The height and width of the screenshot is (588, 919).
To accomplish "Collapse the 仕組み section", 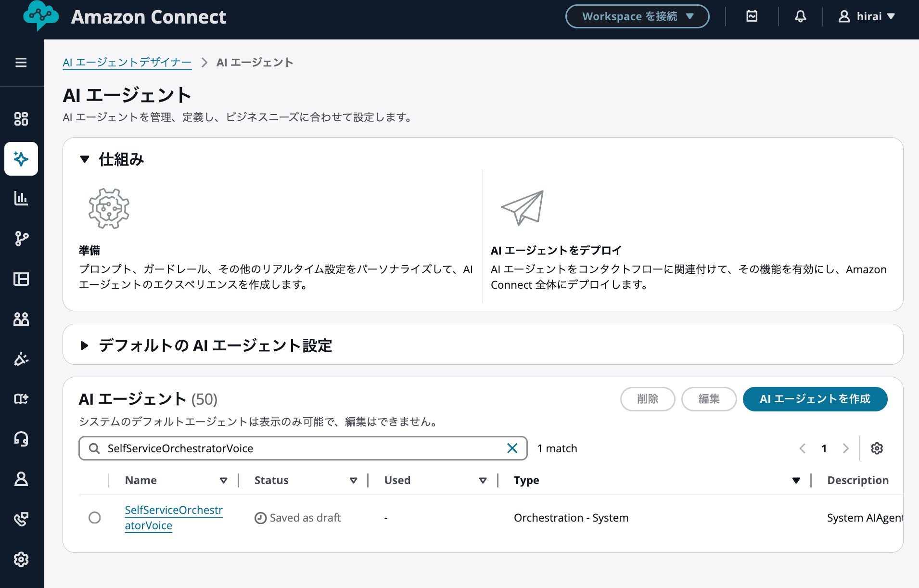I will pos(85,159).
